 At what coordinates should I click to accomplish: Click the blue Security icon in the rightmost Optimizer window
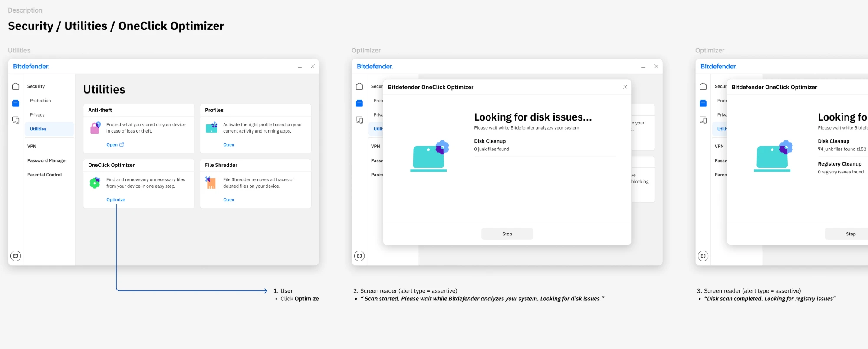[x=703, y=103]
